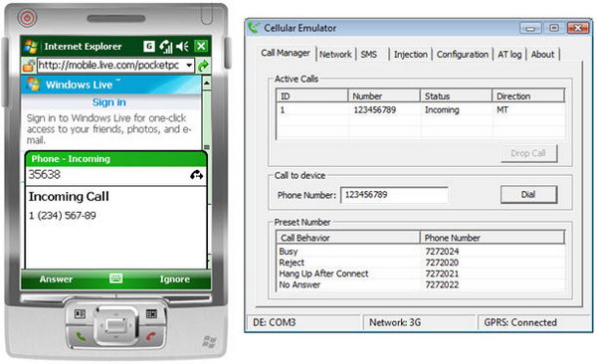
Task: Switch to the Call Manager tab
Action: (x=286, y=53)
